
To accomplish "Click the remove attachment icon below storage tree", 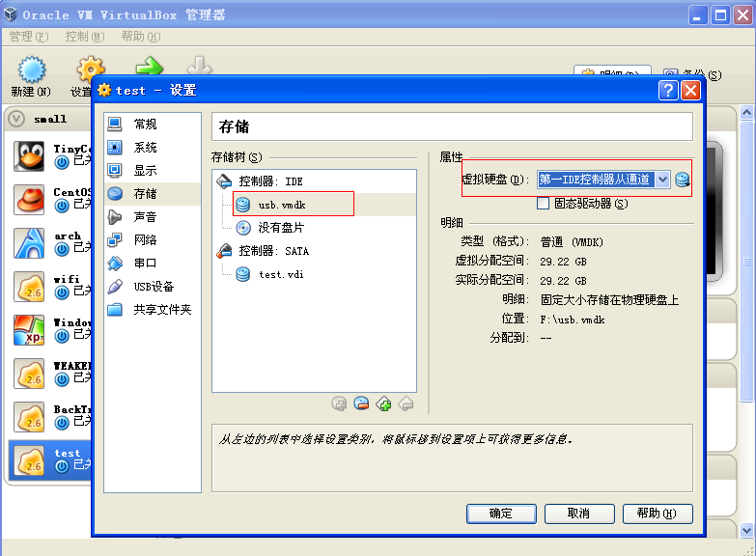I will tap(361, 403).
